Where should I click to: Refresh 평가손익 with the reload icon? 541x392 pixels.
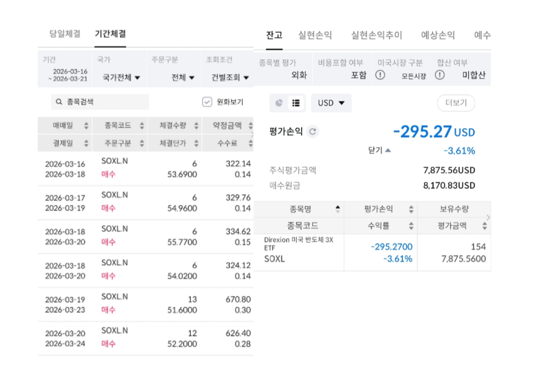[x=313, y=132]
